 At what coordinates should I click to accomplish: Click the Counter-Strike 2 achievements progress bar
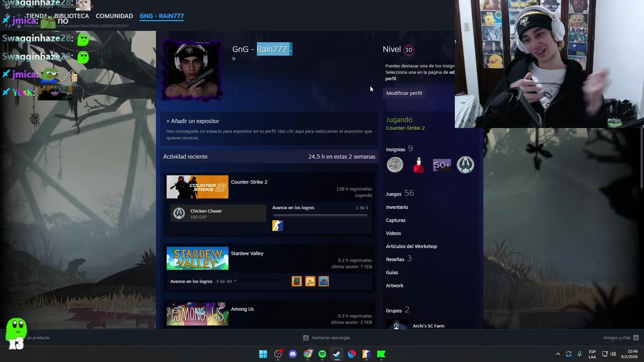(x=320, y=215)
